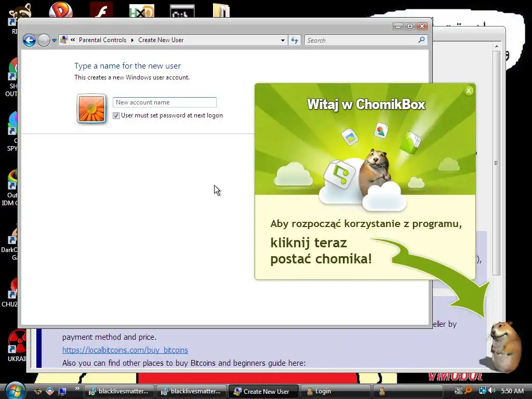Expand arrow between Parental Controls and Create New User
Image resolution: width=532 pixels, height=399 pixels.
(x=132, y=40)
